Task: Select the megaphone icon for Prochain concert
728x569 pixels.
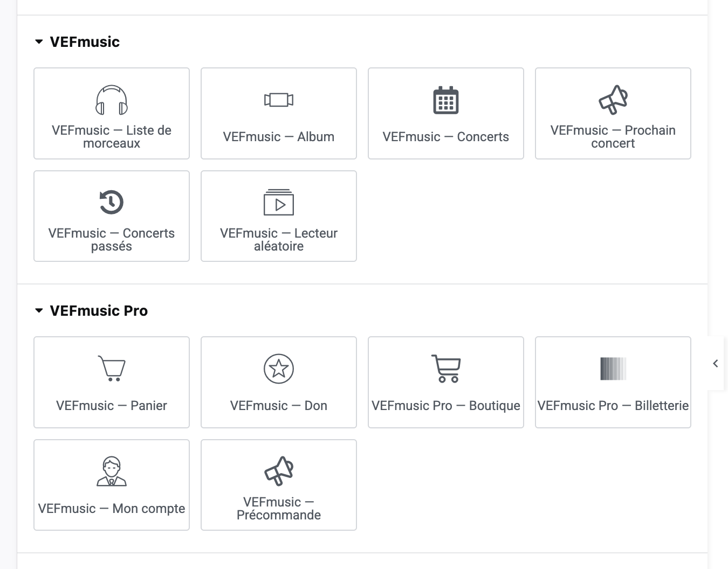Action: pos(613,100)
